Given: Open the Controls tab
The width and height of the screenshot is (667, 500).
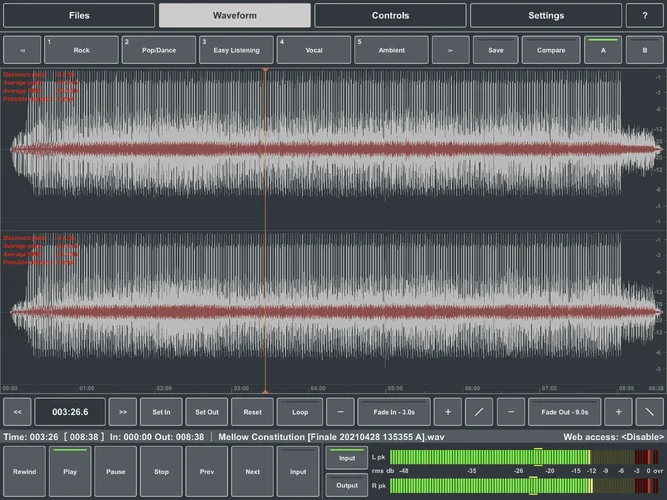Looking at the screenshot, I should 390,16.
